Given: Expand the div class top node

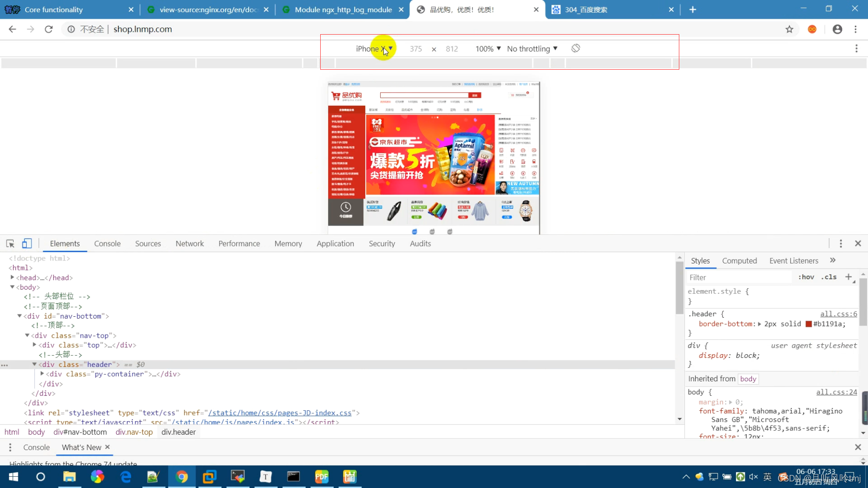Looking at the screenshot, I should pyautogui.click(x=35, y=345).
